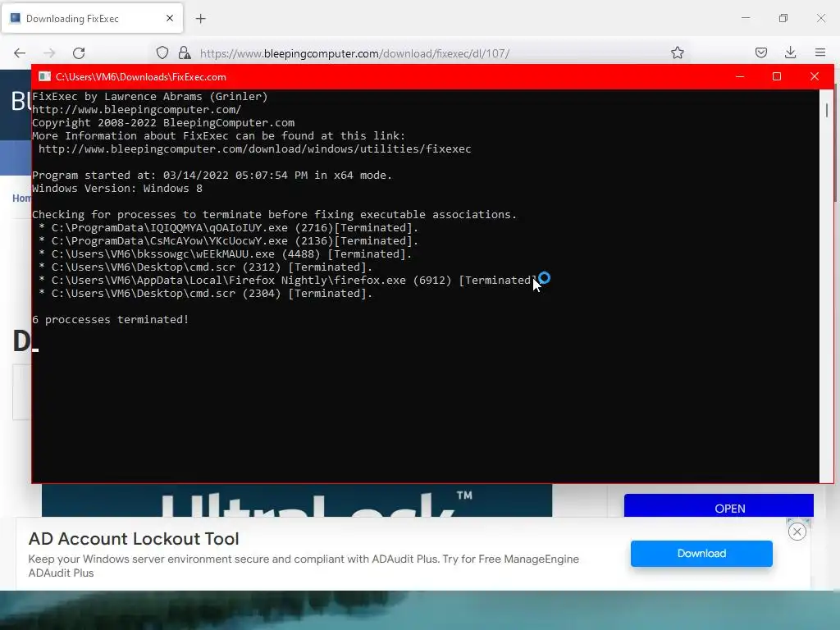Image resolution: width=840 pixels, height=630 pixels.
Task: Click the console vertical scrollbar thumb
Action: coord(827,110)
